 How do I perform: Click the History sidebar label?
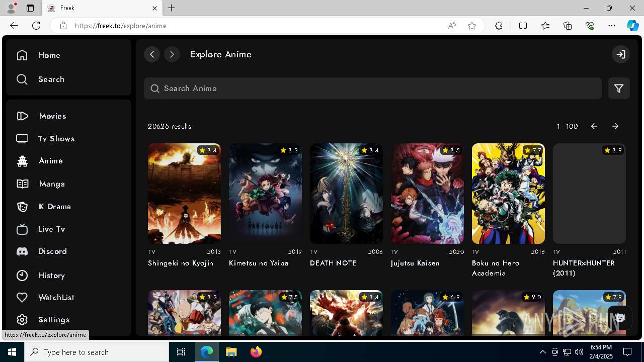(x=51, y=276)
